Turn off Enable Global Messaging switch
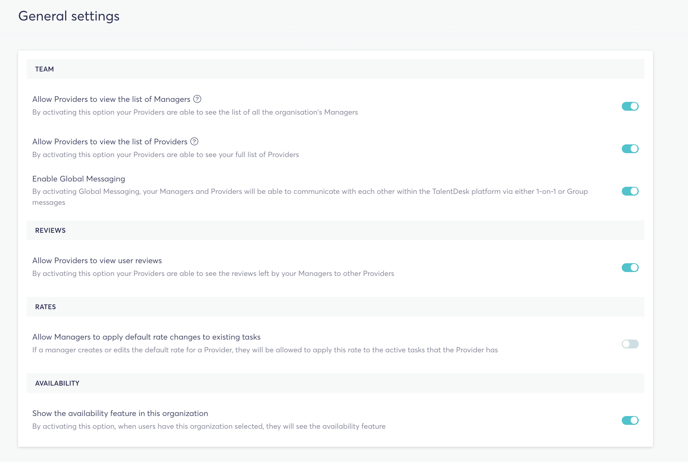688x462 pixels. 630,191
